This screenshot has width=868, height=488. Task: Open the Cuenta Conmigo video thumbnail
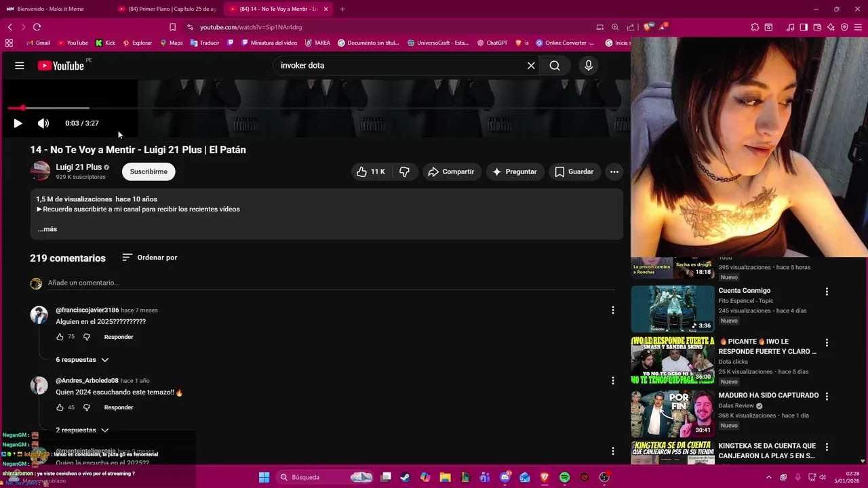point(673,308)
